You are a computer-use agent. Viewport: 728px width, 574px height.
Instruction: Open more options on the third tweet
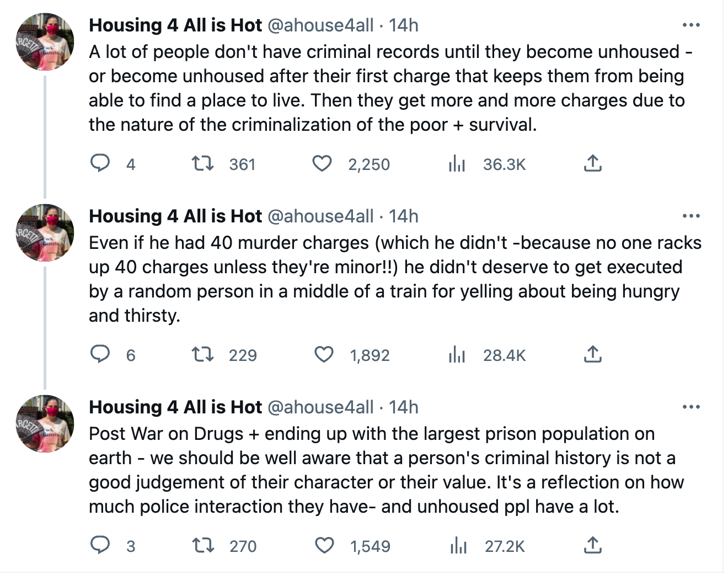(x=691, y=407)
